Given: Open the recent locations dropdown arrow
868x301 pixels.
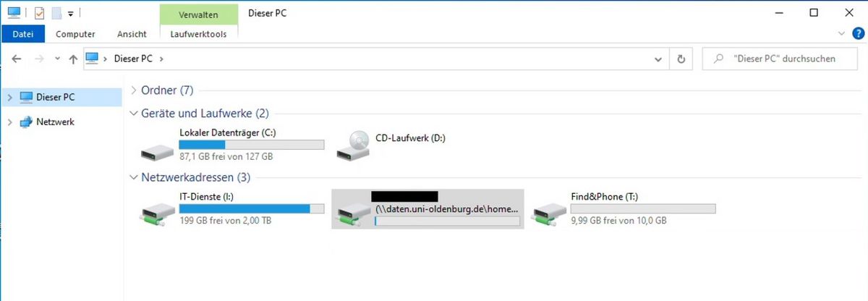Looking at the screenshot, I should coord(57,59).
